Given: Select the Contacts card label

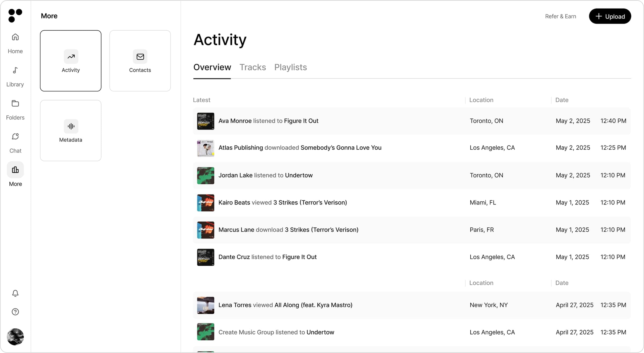Looking at the screenshot, I should click(x=140, y=70).
